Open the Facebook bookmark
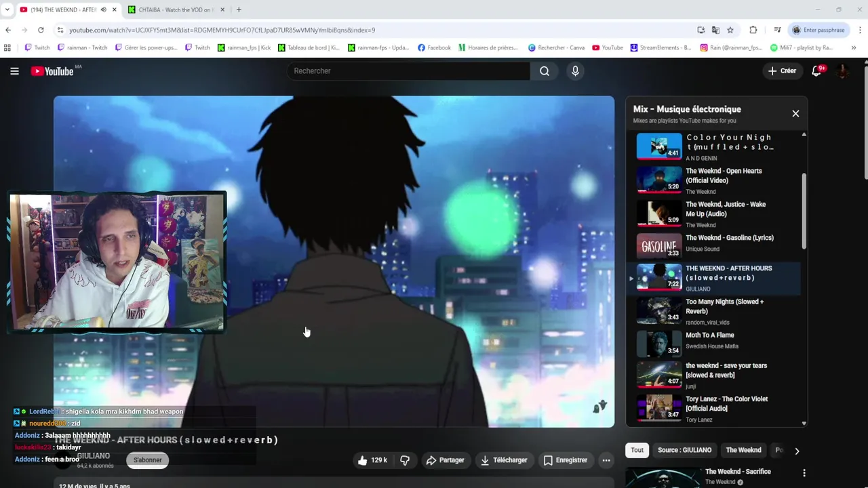This screenshot has width=868, height=488. click(x=434, y=47)
